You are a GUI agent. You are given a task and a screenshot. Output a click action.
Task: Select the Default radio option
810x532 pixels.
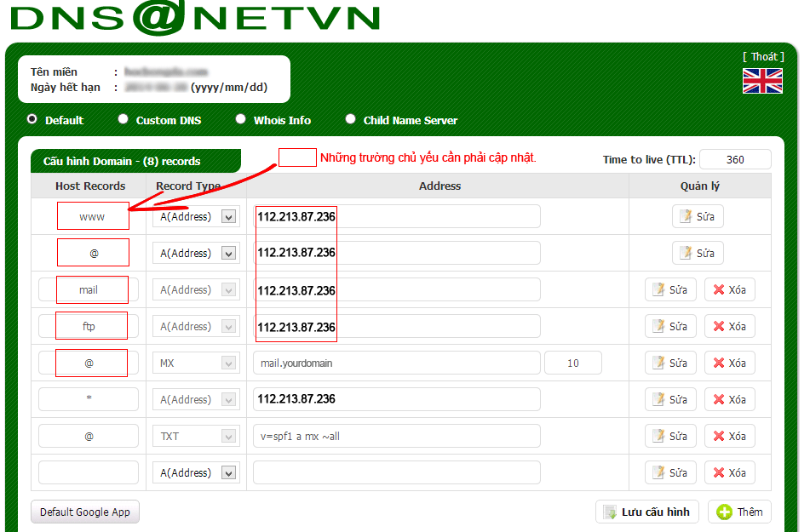pos(32,119)
